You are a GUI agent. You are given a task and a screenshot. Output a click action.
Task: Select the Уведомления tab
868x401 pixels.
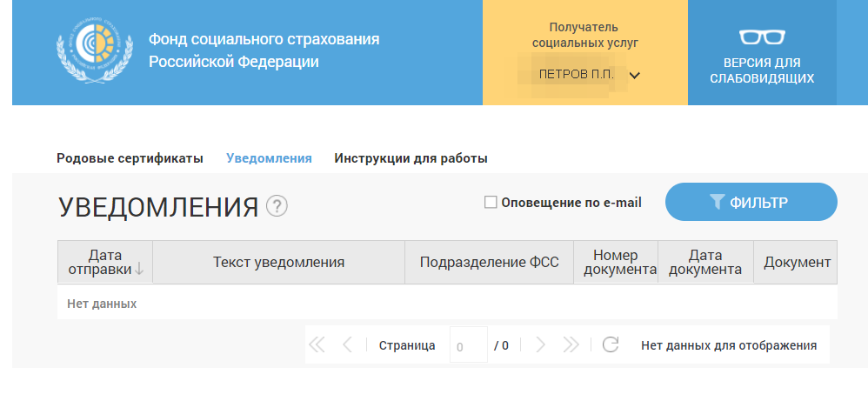click(269, 158)
